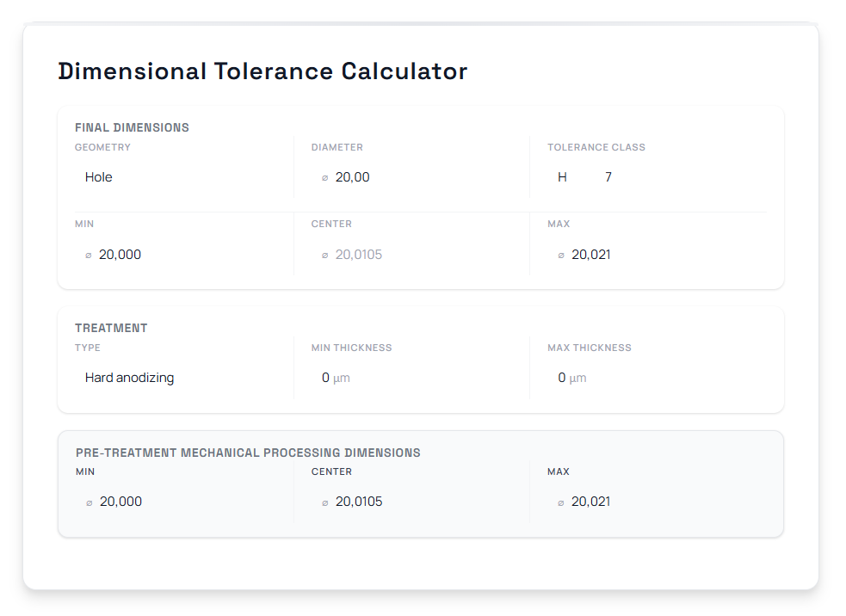Image resolution: width=846 pixels, height=616 pixels.
Task: Click the diameter icon beside CENTER value 20,0105
Action: tap(324, 255)
